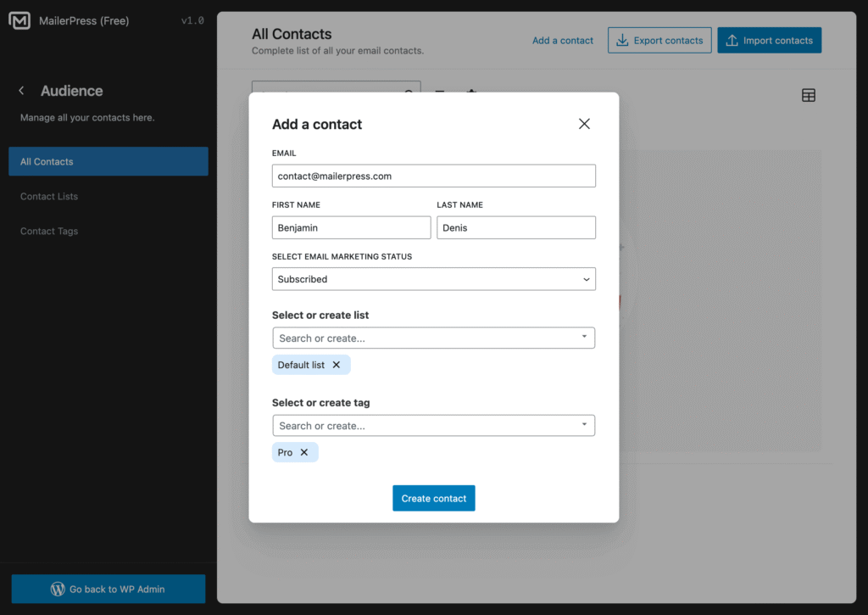Expand the Select or create list dropdown
This screenshot has height=615, width=868.
coord(584,337)
